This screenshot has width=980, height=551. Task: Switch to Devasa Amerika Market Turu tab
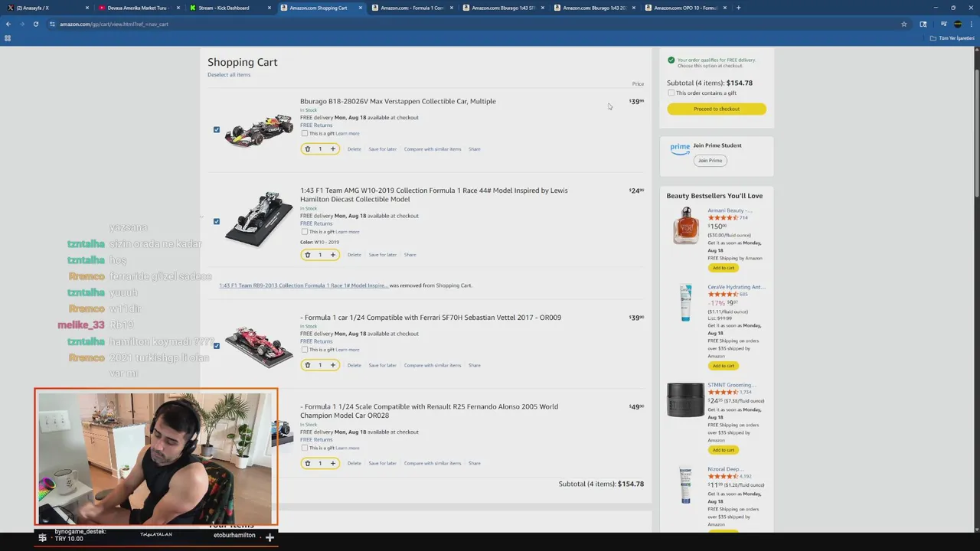pyautogui.click(x=138, y=8)
